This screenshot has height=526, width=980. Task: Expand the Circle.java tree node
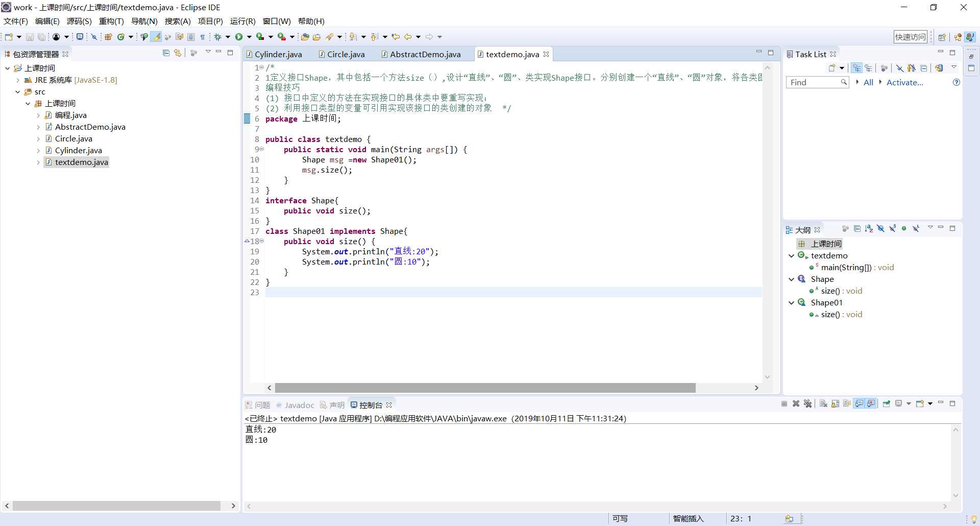pos(38,139)
